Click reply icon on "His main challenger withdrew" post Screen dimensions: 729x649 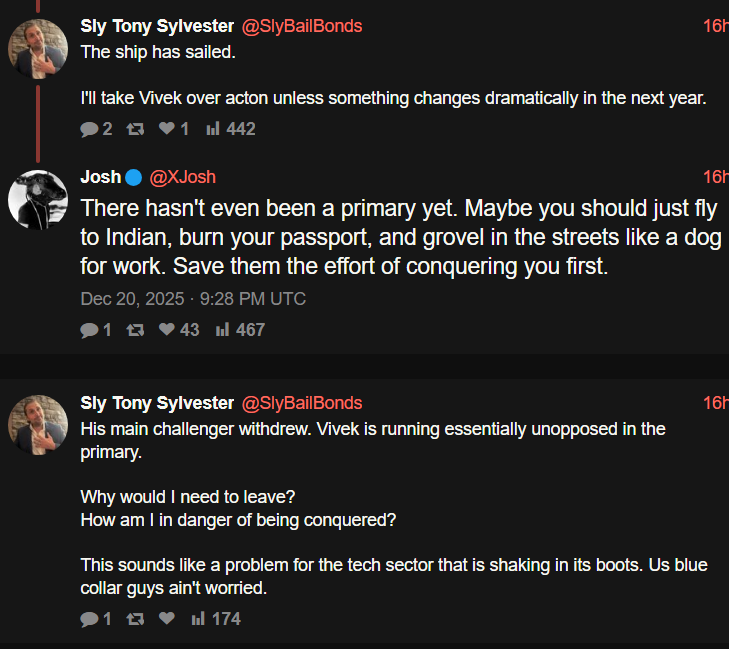89,620
